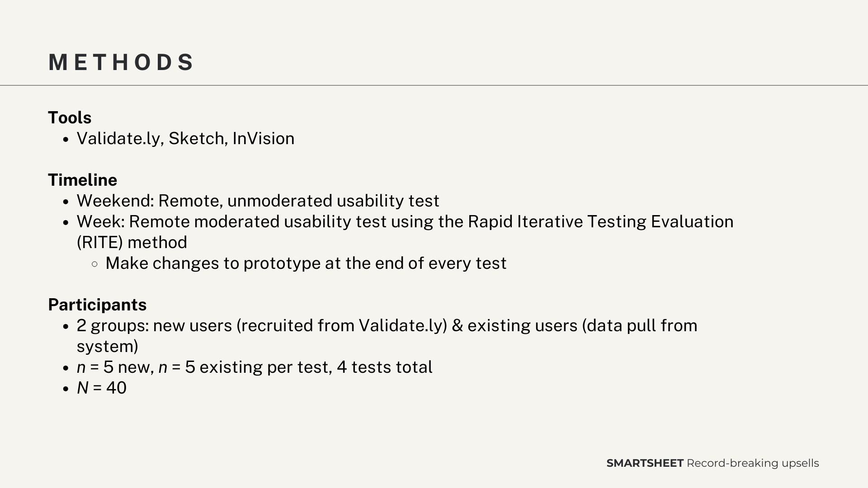Click the Record-breaking upsells footer text
Screen dimensions: 868x488
753,464
